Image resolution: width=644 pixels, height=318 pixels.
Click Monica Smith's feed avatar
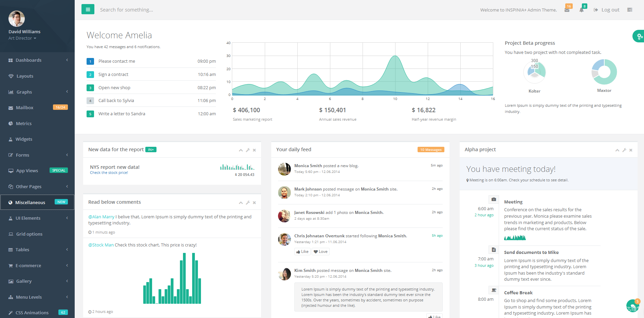(x=284, y=169)
